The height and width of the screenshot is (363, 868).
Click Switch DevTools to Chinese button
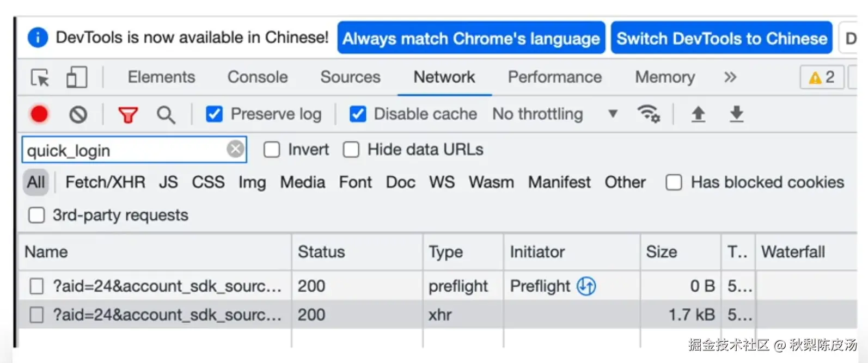[722, 38]
